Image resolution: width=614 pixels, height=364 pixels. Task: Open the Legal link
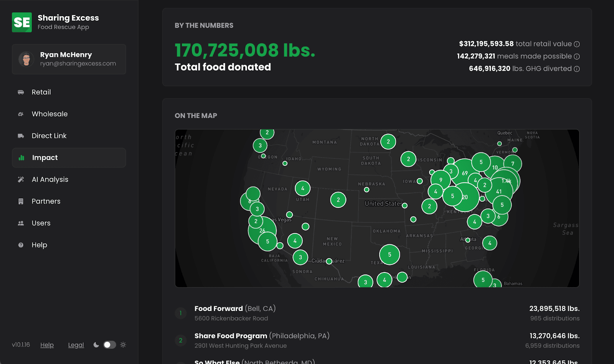(x=76, y=345)
